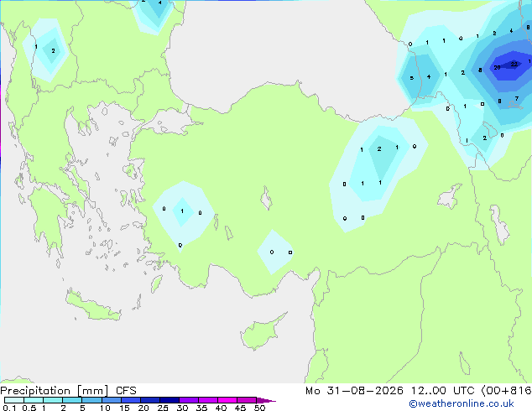Select legend swatch between 20 and 25
The height and width of the screenshot is (411, 532).
149,400
